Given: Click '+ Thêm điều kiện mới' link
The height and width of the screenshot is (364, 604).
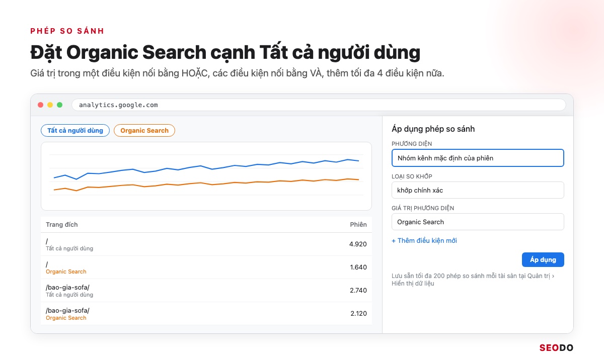Looking at the screenshot, I should point(424,241).
